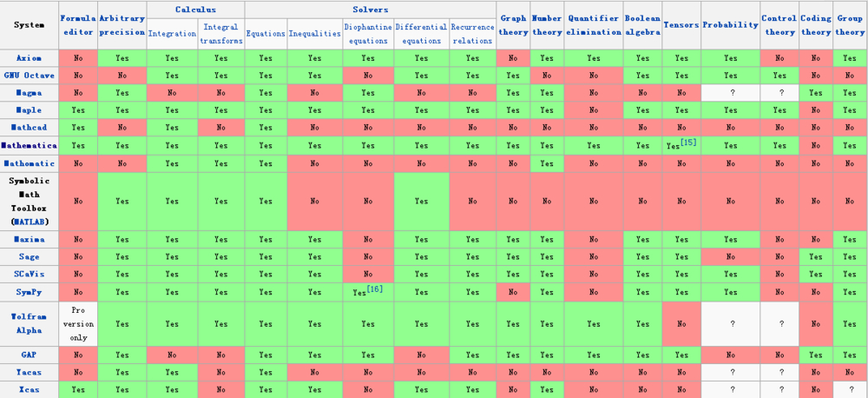Open footnote [15] in Mathematica Tensors cell

(689, 143)
